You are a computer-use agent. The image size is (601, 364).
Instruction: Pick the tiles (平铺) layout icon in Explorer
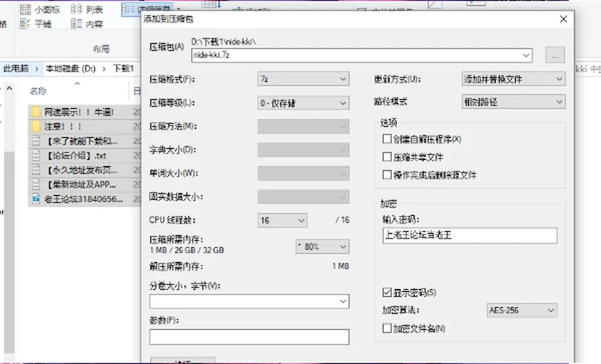tap(25, 24)
